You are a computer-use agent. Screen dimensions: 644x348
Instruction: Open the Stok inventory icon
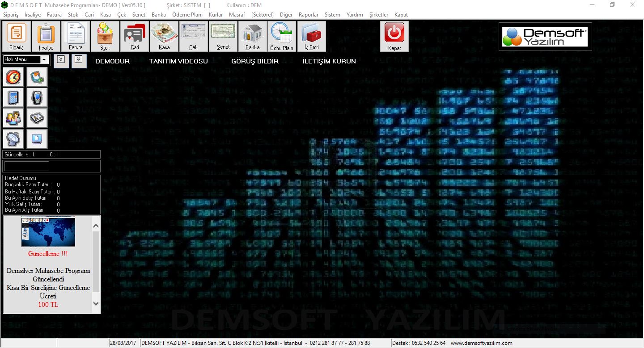pos(105,36)
